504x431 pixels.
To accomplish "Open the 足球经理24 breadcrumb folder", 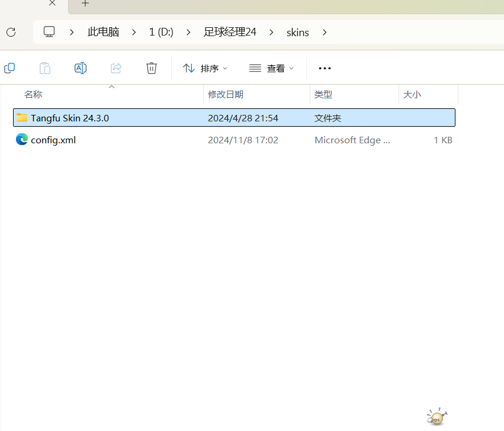I will click(230, 32).
